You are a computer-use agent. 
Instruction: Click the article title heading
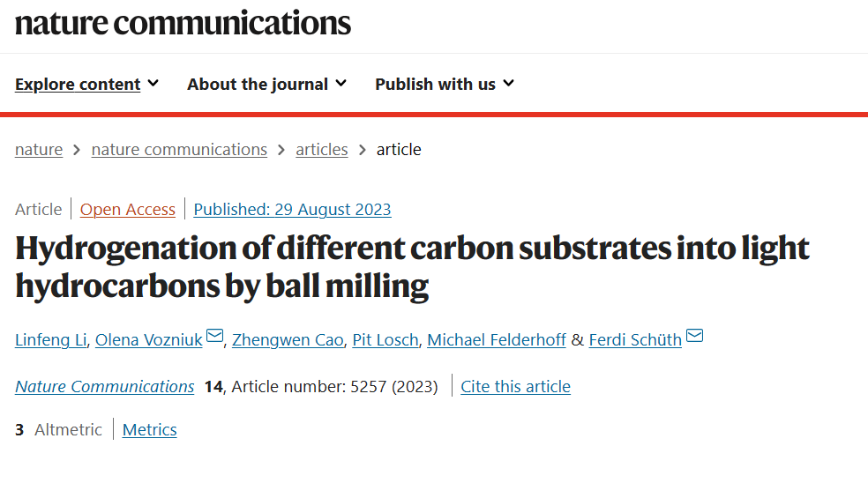pyautogui.click(x=413, y=267)
